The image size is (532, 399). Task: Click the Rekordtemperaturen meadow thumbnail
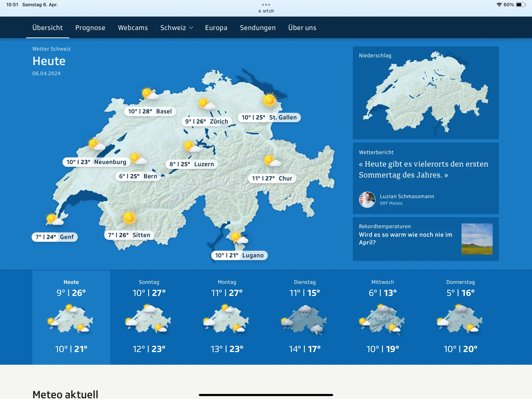coord(477,239)
